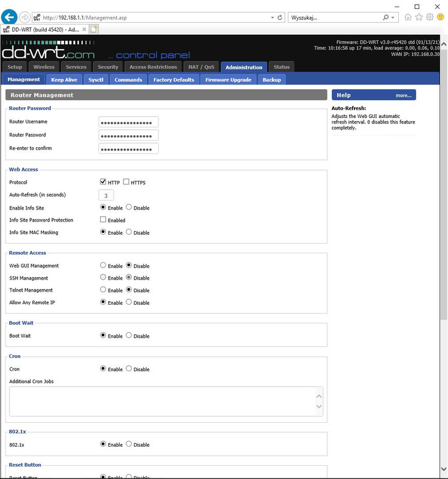Open the address bar dropdown arrow
Screen dimensions: 448x479
pos(273,18)
